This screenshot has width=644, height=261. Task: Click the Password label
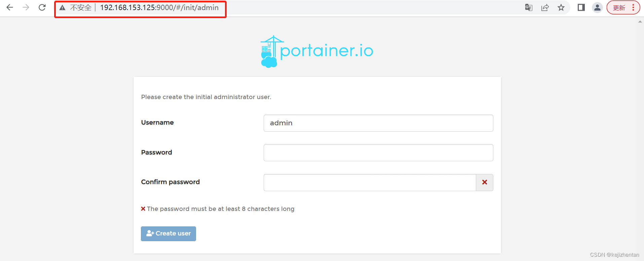[156, 153]
